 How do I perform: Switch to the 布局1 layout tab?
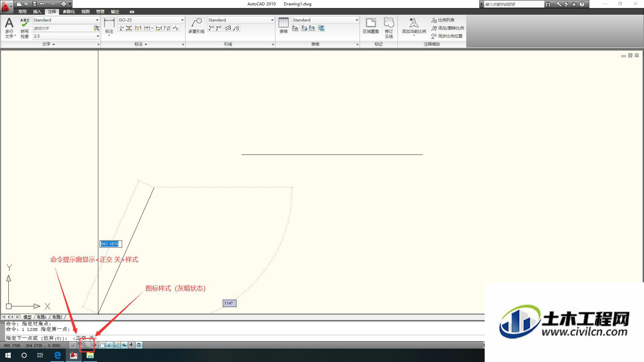tap(42, 317)
